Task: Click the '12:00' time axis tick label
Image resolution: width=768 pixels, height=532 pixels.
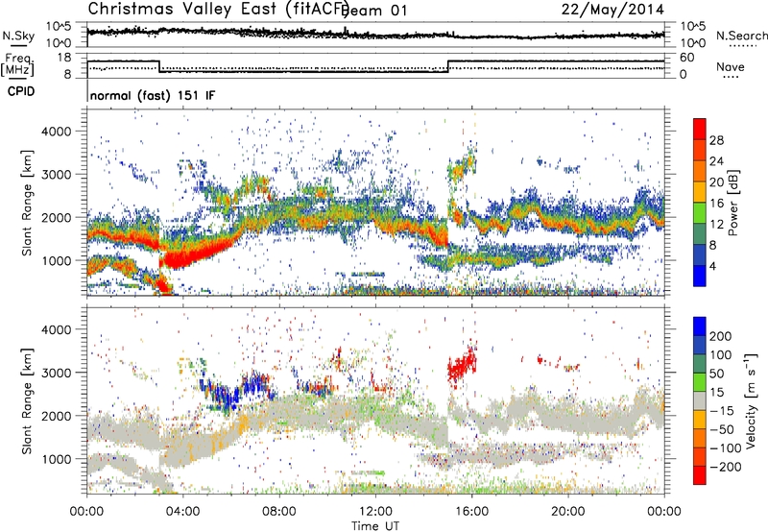Action: 375,512
